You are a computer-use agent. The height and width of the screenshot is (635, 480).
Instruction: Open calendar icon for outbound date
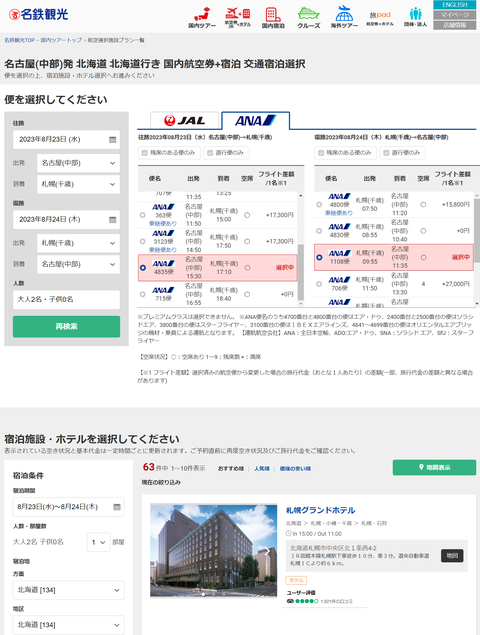tap(113, 139)
